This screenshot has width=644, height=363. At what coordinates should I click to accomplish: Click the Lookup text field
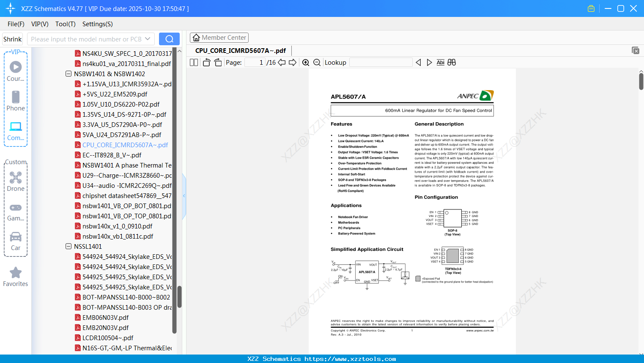click(x=381, y=63)
